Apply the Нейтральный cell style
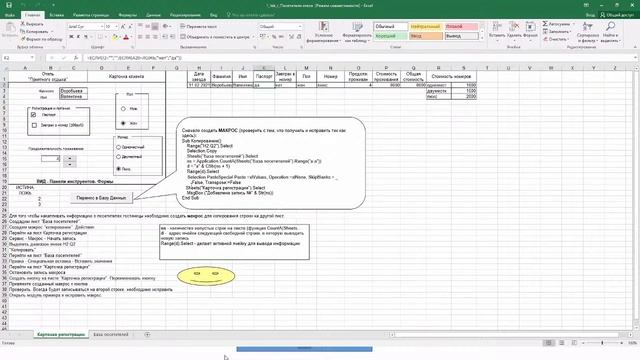 [425, 27]
